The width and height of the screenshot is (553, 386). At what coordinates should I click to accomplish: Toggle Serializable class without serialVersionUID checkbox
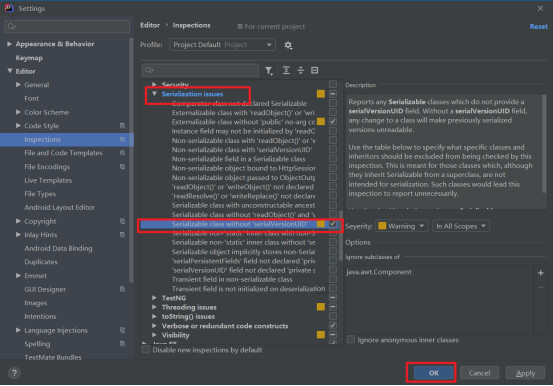point(333,224)
